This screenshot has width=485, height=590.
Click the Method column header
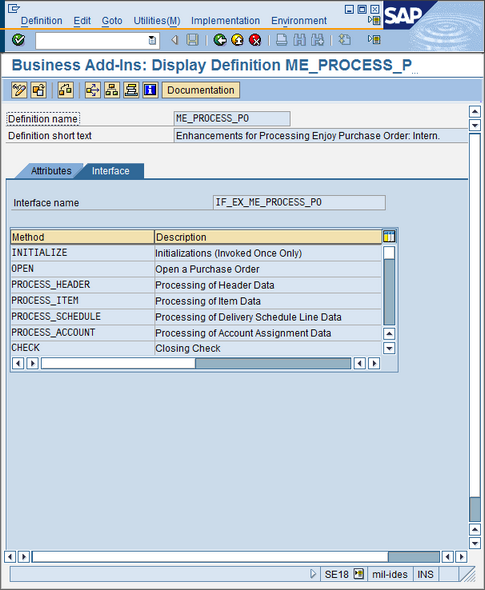tap(82, 237)
